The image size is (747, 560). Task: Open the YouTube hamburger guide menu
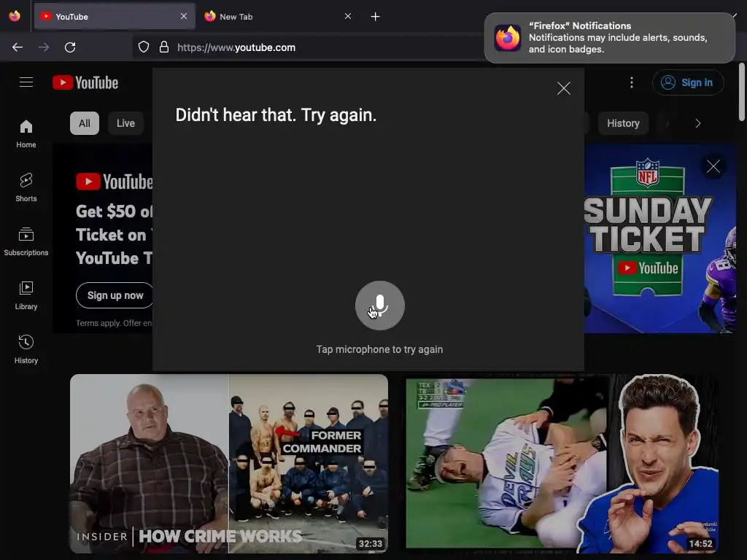click(x=26, y=82)
